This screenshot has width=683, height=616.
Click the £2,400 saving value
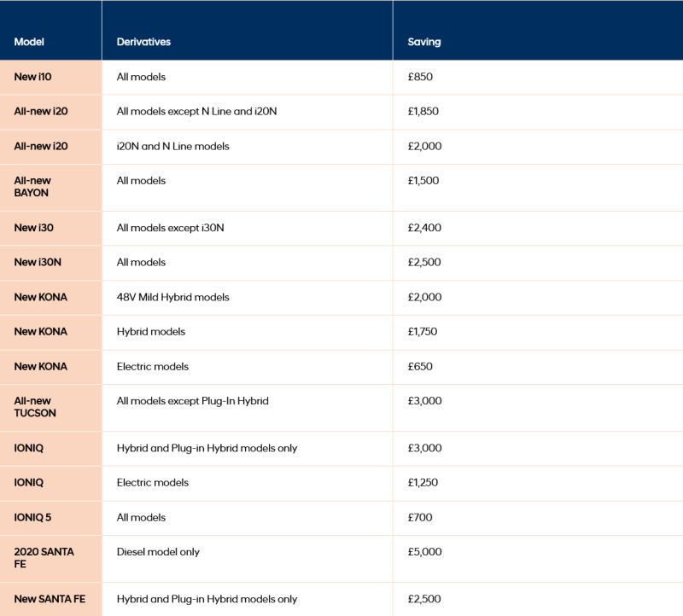[424, 228]
